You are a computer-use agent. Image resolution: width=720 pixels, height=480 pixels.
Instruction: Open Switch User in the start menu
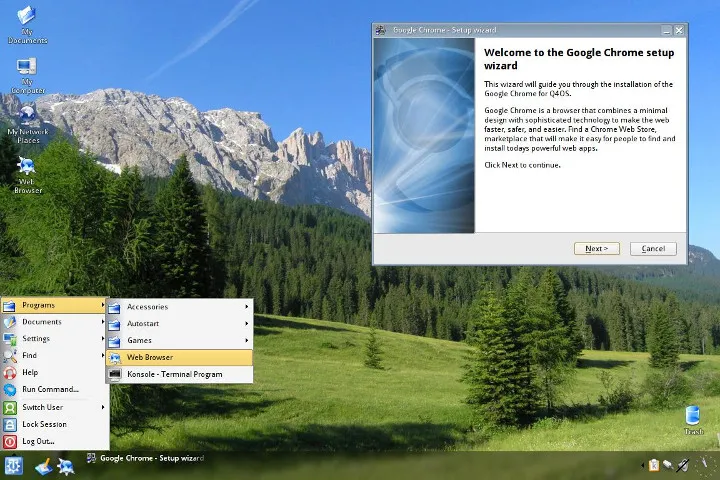[54, 407]
